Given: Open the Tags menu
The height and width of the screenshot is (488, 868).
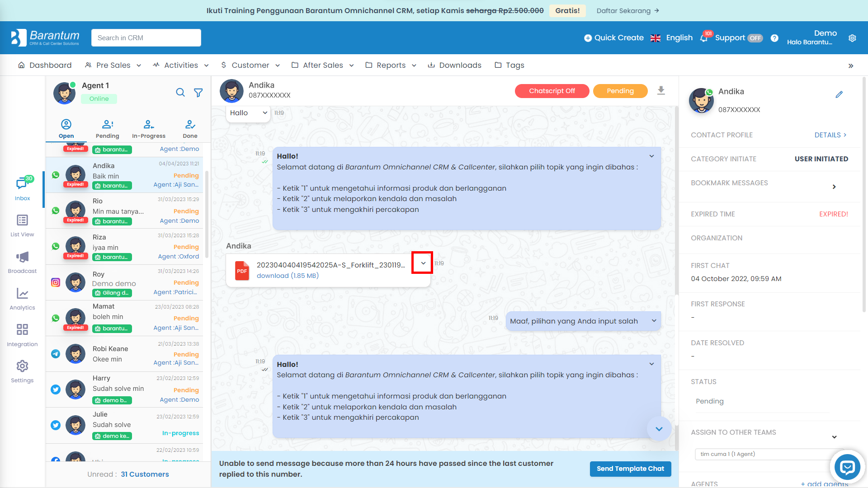Looking at the screenshot, I should [509, 65].
